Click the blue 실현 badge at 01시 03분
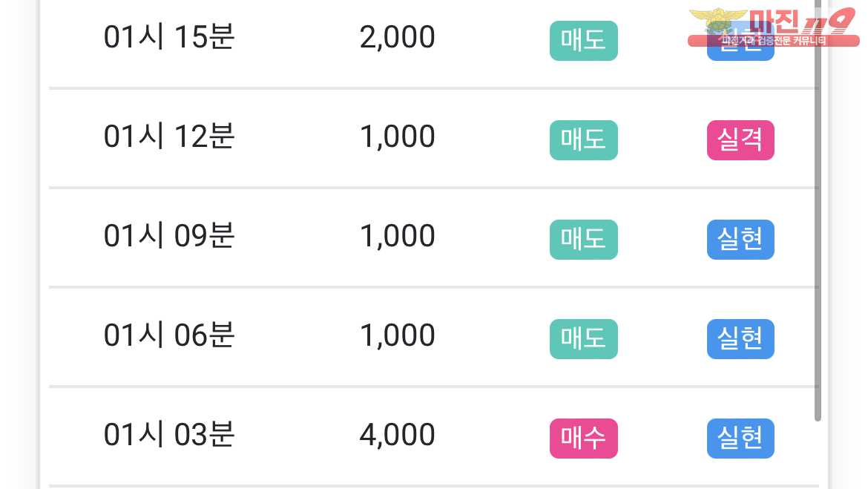This screenshot has height=489, width=868. tap(740, 438)
